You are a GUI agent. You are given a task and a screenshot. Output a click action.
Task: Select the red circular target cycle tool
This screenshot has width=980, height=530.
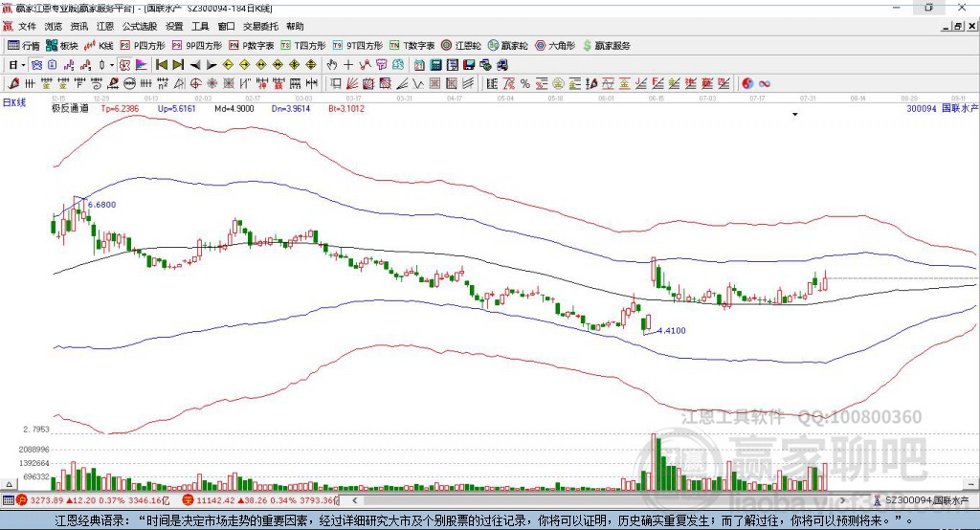(195, 84)
